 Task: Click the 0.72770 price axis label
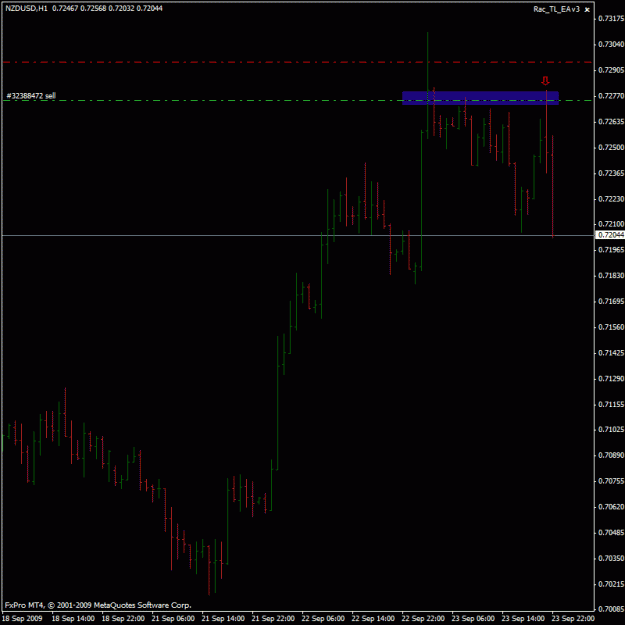(x=611, y=96)
